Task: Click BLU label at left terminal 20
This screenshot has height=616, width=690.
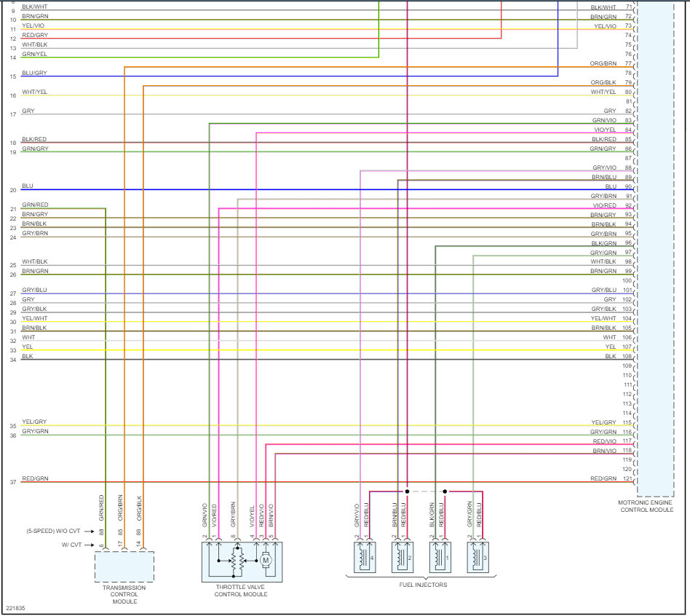Action: point(27,186)
